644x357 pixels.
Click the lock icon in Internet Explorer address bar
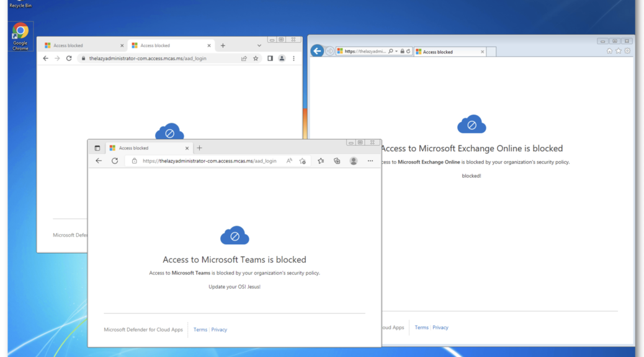403,51
